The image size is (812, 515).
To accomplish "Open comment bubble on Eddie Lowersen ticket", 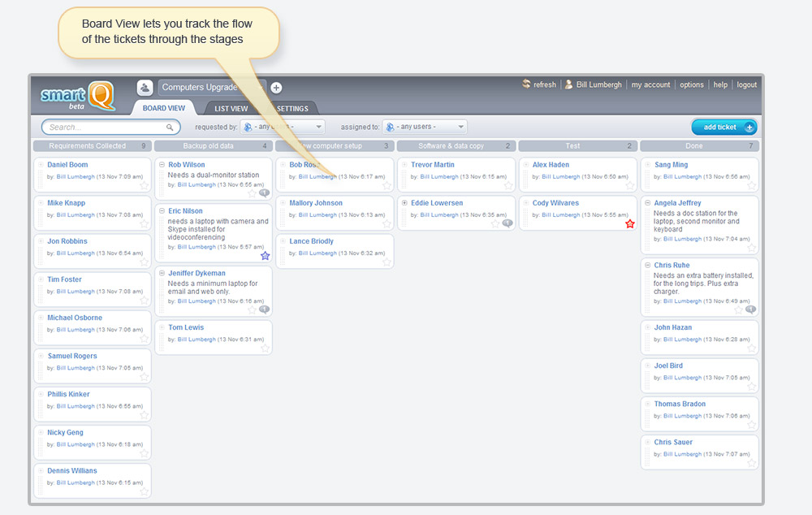I will (508, 223).
